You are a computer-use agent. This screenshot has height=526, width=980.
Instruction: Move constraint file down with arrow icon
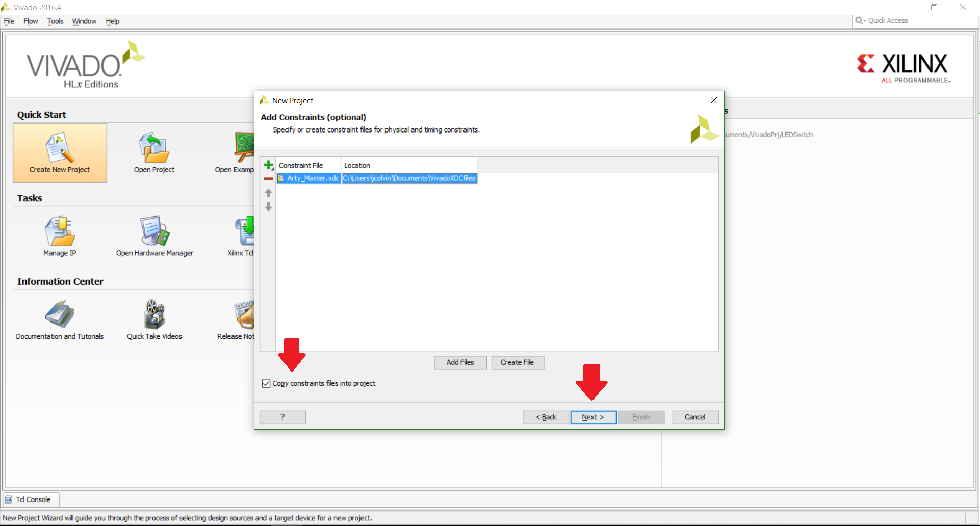pos(268,207)
